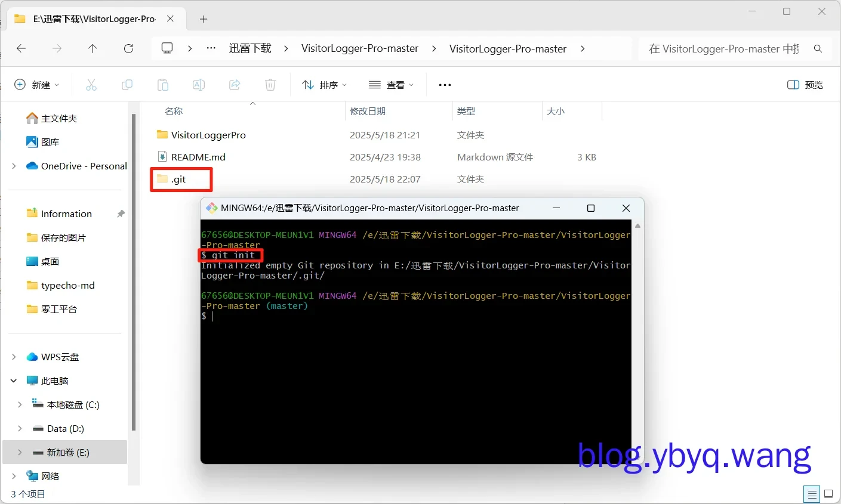Expand OneDrive - Personal tree node

click(x=14, y=166)
